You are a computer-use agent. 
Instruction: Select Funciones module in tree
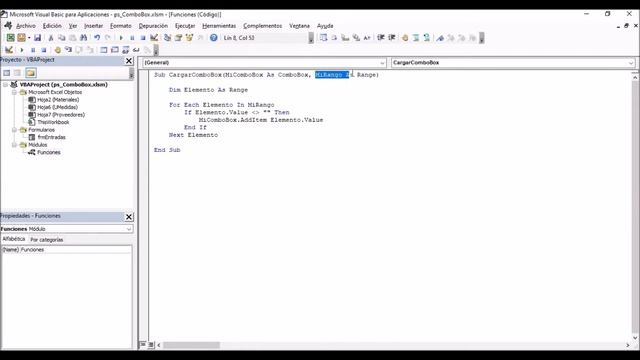pos(49,152)
